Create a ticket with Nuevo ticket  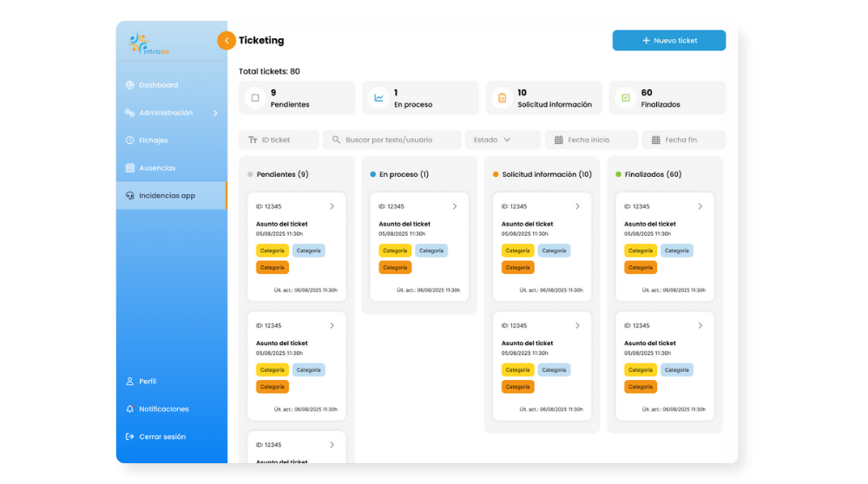668,41
